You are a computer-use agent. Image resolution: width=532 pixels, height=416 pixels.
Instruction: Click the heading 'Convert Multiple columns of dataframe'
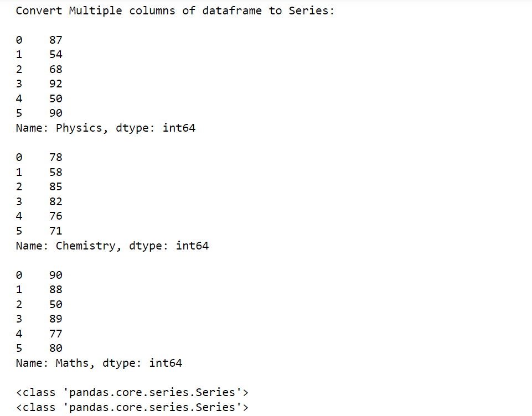(139, 11)
